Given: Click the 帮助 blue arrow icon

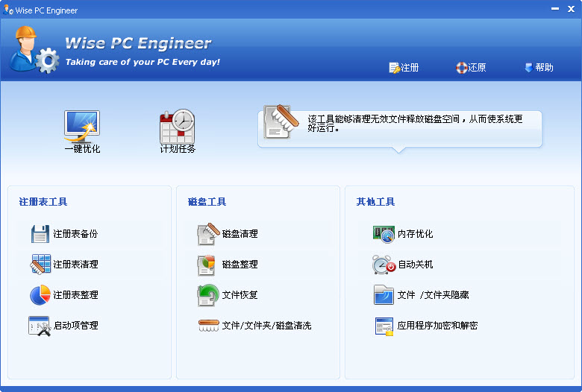Looking at the screenshot, I should click(x=528, y=68).
